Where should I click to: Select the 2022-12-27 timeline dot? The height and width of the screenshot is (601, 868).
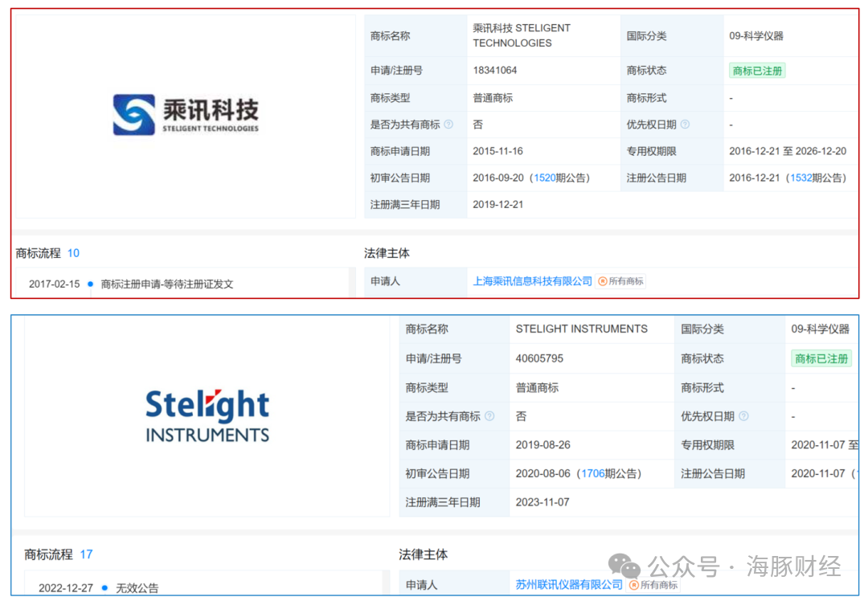click(x=104, y=587)
